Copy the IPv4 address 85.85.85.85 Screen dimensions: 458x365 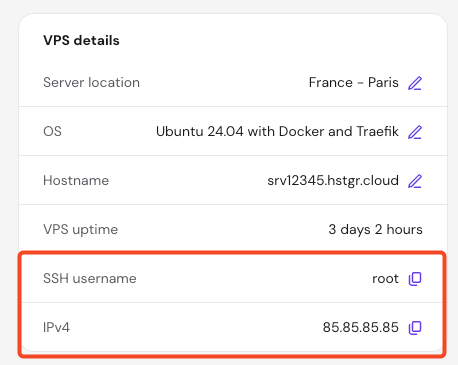pos(415,328)
